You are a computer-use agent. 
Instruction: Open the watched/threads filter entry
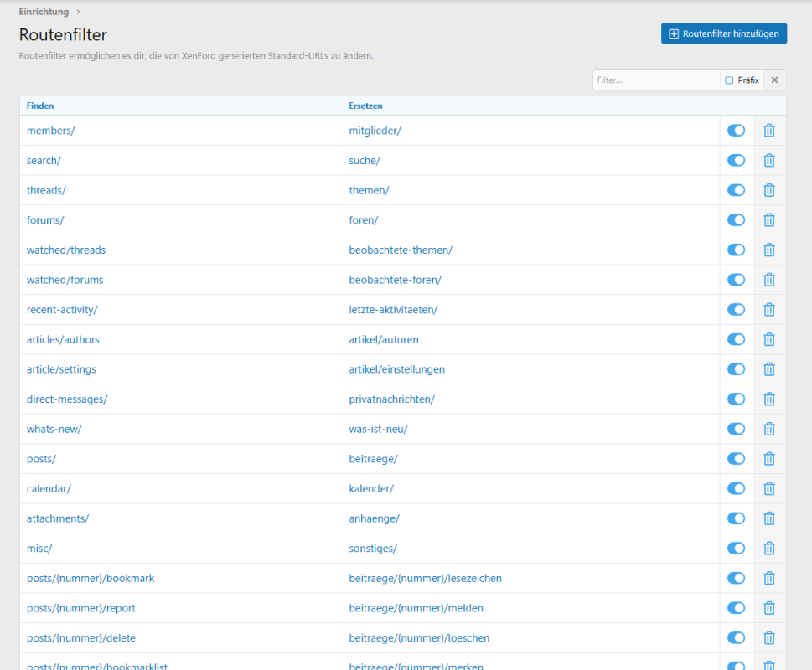pos(65,250)
